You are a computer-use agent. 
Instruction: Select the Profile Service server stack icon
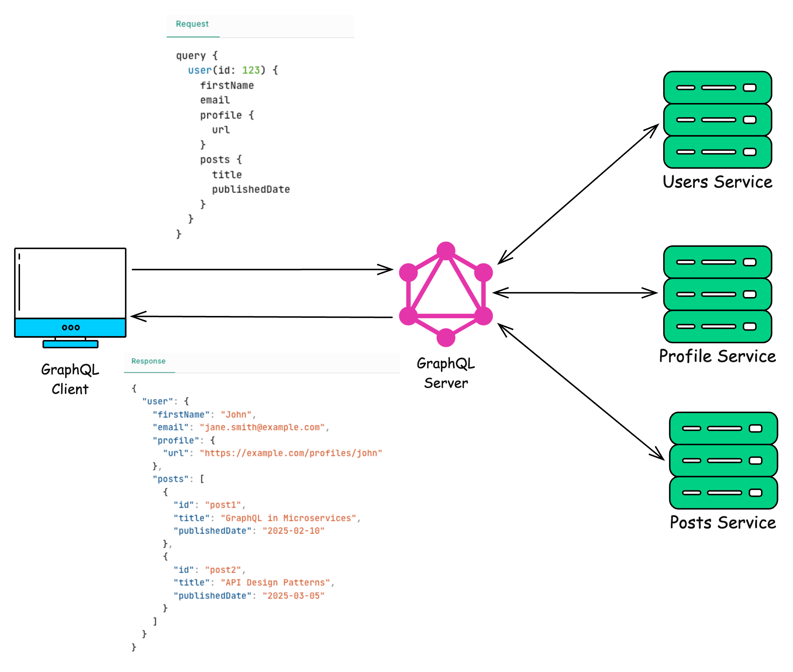pos(717,294)
